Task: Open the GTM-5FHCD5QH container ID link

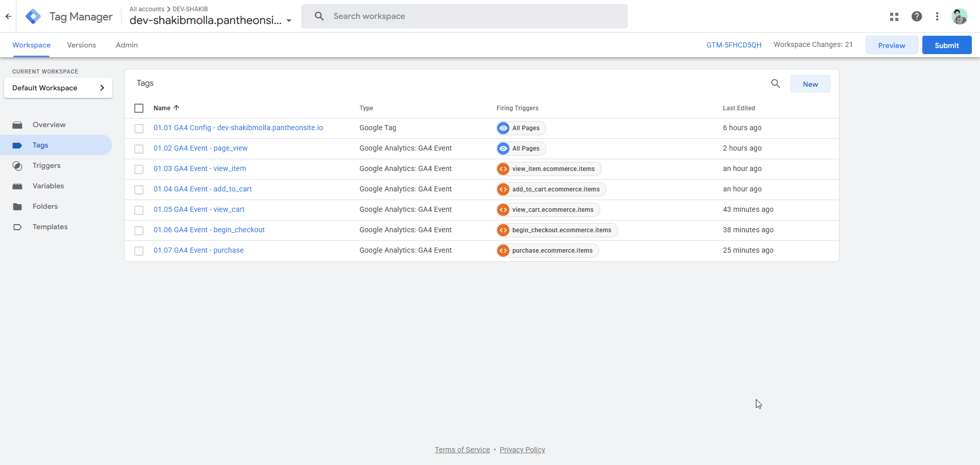Action: 734,45
